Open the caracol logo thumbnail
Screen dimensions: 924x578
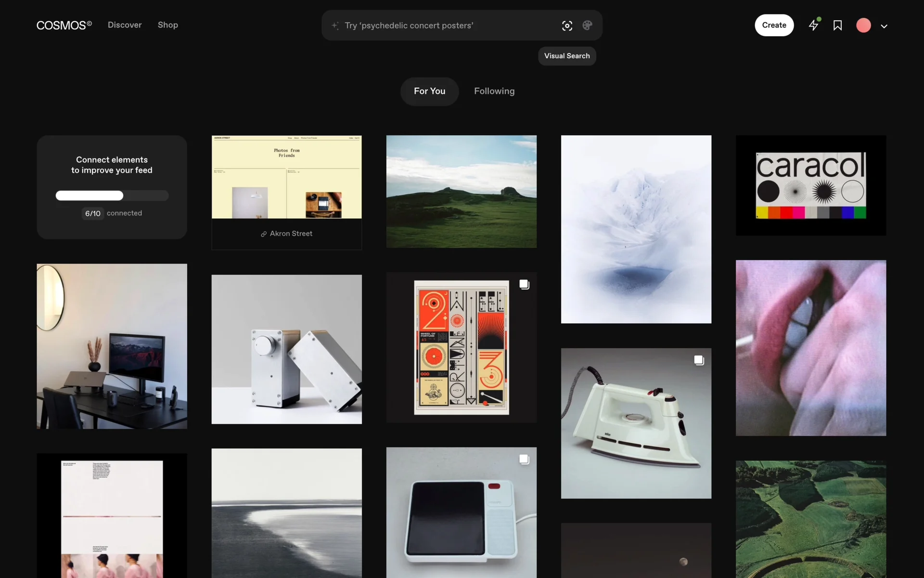click(810, 185)
